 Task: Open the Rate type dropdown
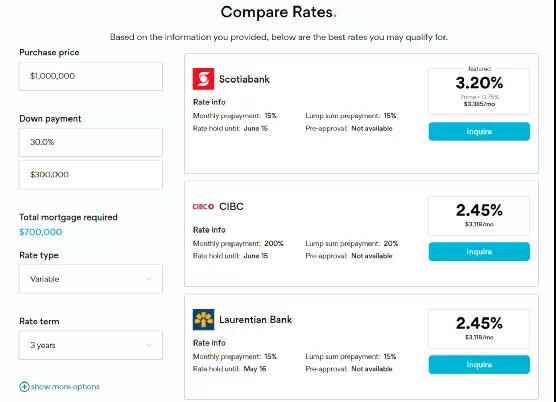(91, 279)
